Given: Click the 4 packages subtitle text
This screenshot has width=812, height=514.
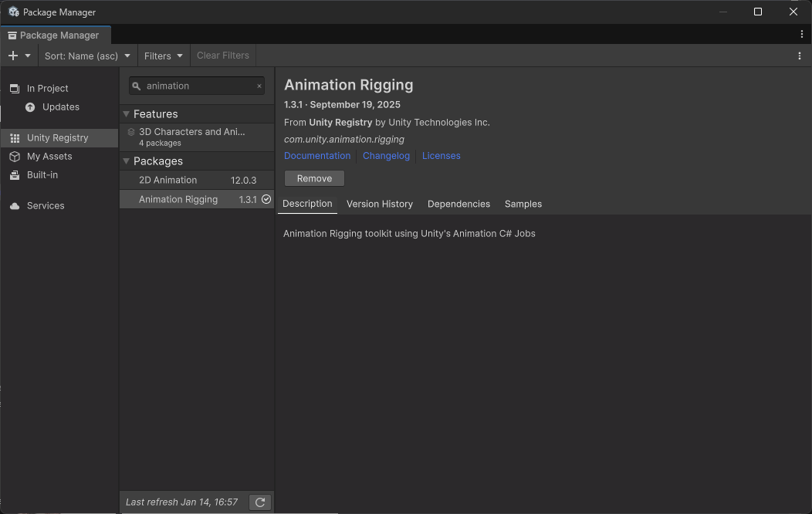Looking at the screenshot, I should (160, 144).
